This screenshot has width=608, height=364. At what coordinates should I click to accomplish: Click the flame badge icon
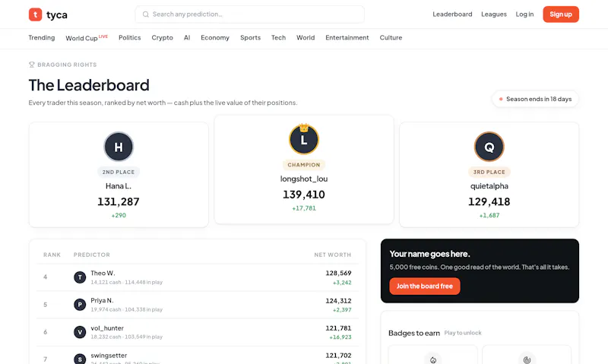click(433, 359)
